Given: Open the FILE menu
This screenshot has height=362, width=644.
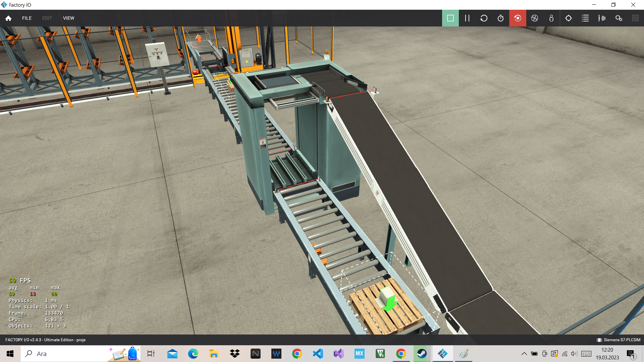Looking at the screenshot, I should 27,18.
